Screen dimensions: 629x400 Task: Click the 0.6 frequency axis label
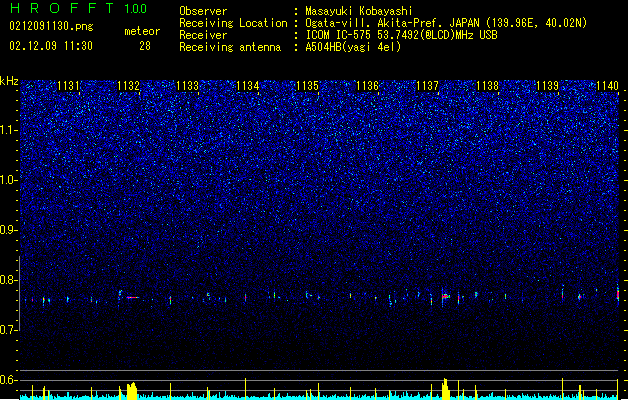coord(9,380)
